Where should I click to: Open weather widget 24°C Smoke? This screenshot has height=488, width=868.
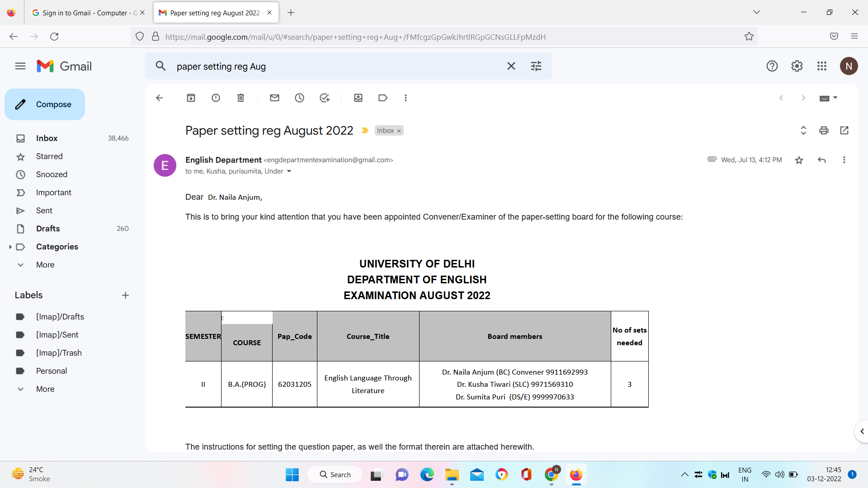[x=32, y=474]
